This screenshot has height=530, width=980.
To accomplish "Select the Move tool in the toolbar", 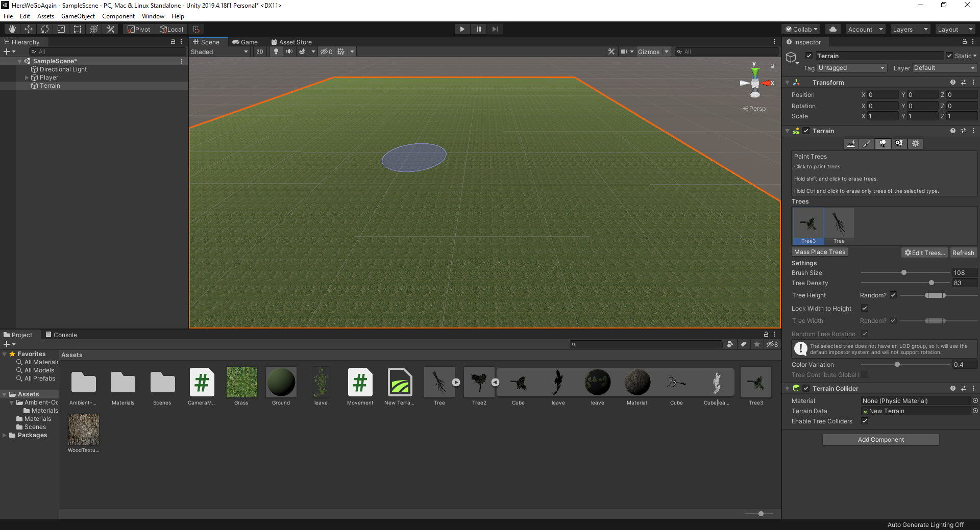I will tap(29, 29).
